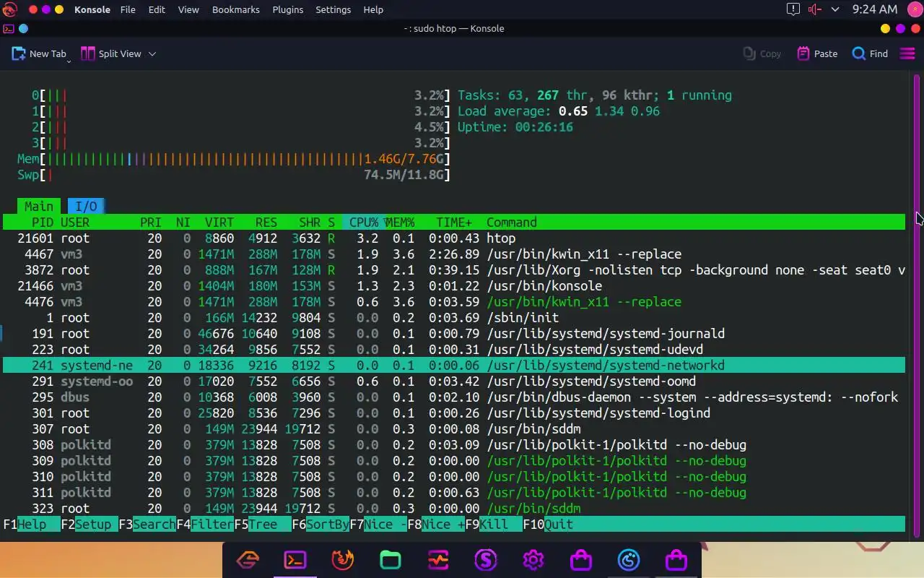Select PID 4467 kwin_x11 row

[454, 254]
